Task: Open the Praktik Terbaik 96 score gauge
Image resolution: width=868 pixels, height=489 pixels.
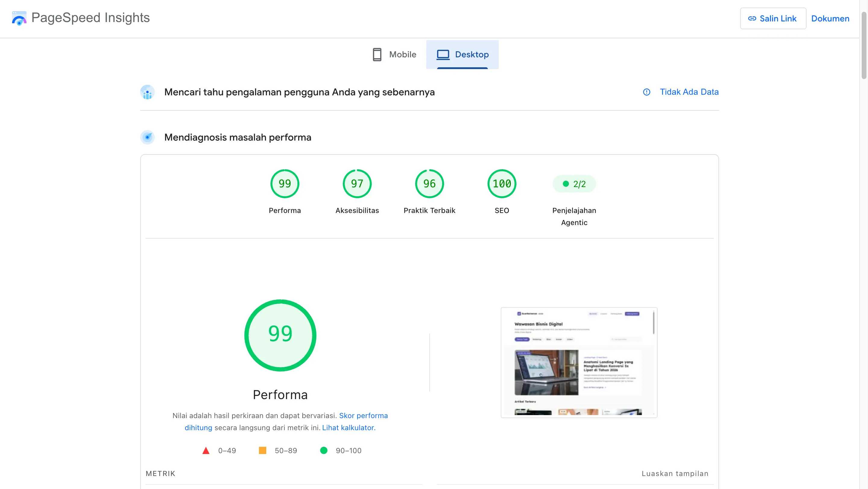Action: 429,184
